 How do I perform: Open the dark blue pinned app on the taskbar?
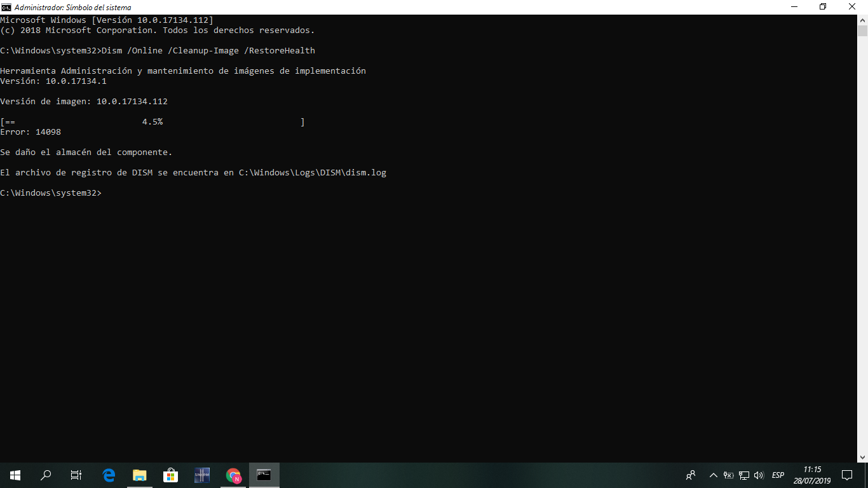pos(201,475)
